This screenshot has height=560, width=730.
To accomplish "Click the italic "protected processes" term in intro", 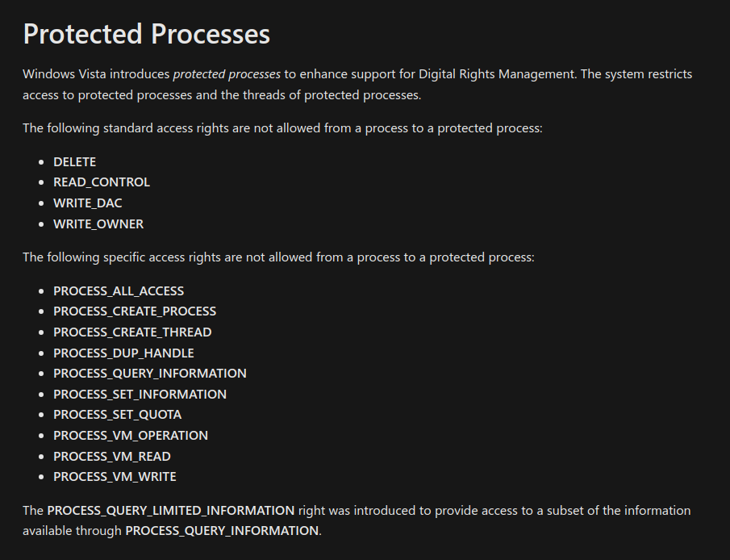I will click(227, 74).
